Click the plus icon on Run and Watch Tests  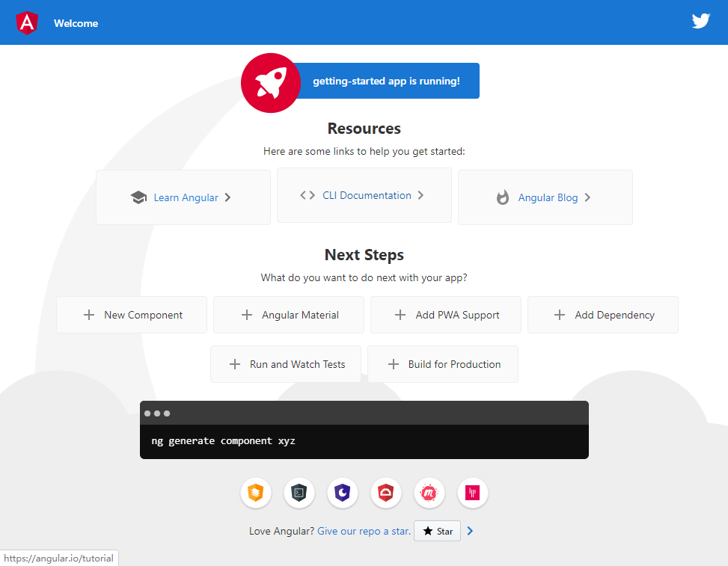tap(235, 364)
